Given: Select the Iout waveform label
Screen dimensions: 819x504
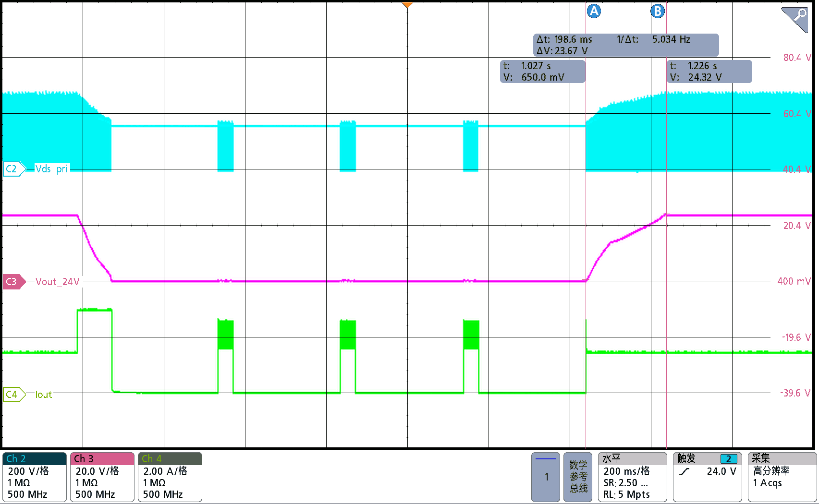Looking at the screenshot, I should point(44,395).
